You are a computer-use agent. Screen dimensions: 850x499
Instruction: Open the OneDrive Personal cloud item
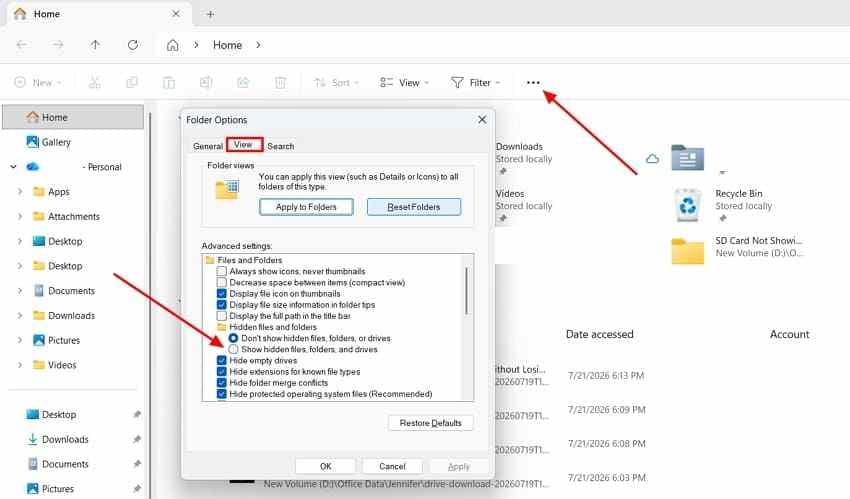74,167
